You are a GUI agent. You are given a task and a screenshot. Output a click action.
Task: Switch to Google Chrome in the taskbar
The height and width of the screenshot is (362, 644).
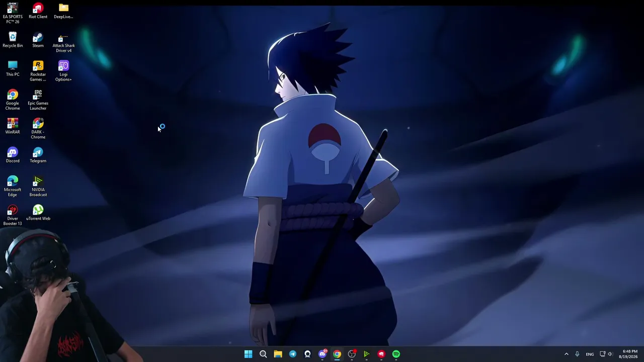click(x=337, y=354)
